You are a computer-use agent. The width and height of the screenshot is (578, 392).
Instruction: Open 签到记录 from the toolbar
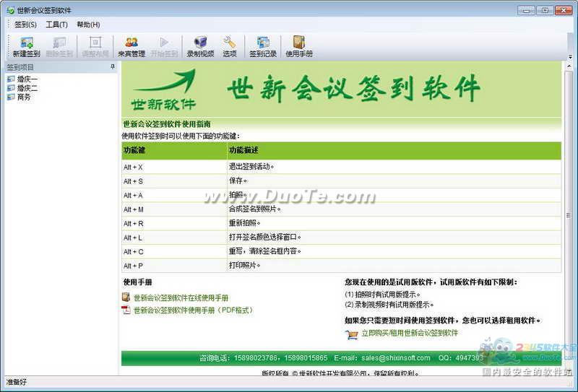coord(263,47)
